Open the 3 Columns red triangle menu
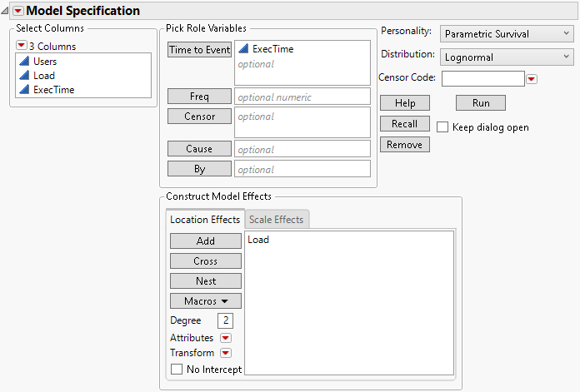 pyautogui.click(x=22, y=46)
